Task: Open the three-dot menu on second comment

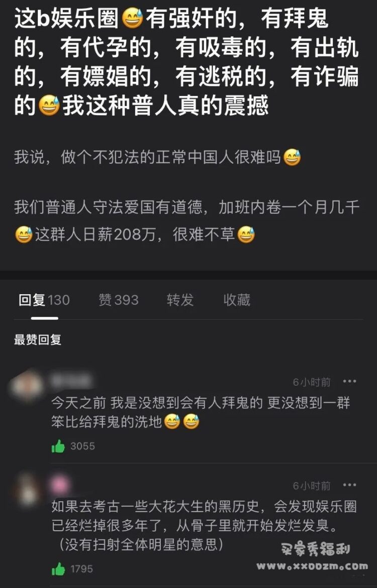Action: (x=349, y=485)
